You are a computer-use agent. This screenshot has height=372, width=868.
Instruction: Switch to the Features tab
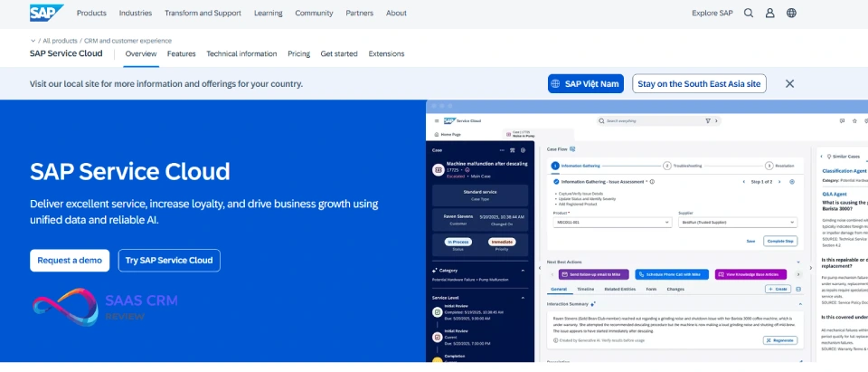(x=181, y=54)
